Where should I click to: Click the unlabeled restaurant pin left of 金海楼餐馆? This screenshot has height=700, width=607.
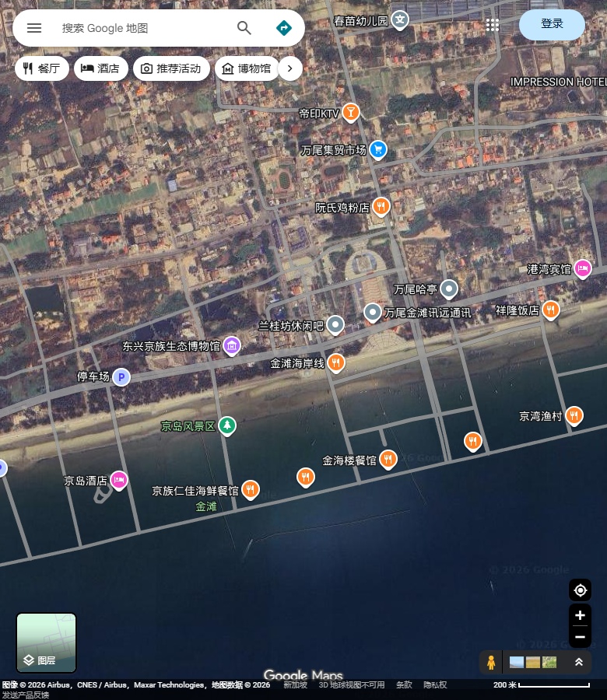(306, 478)
